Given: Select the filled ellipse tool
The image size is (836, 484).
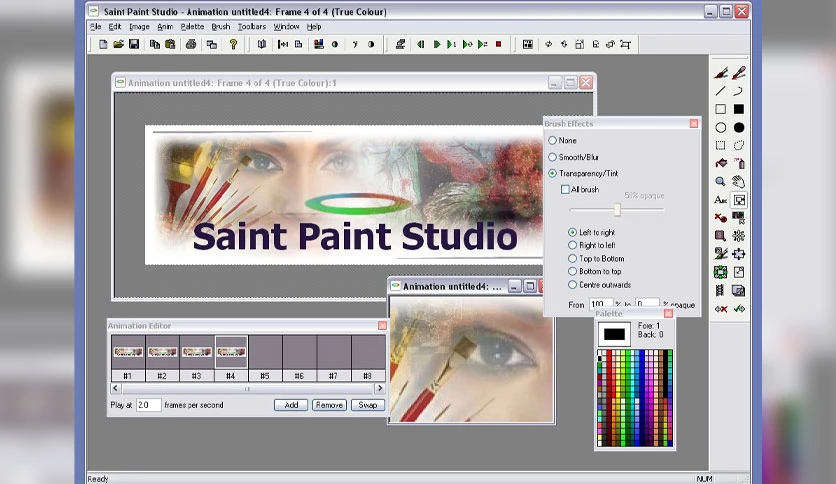Looking at the screenshot, I should [x=738, y=127].
